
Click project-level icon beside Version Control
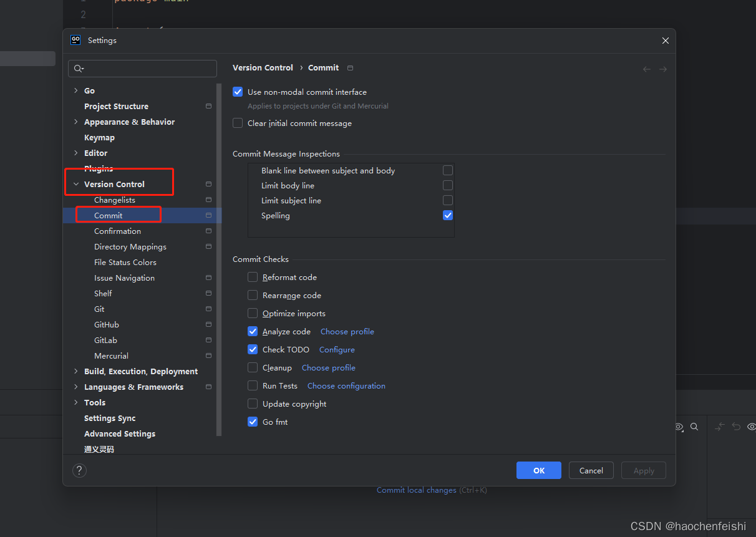tap(208, 184)
